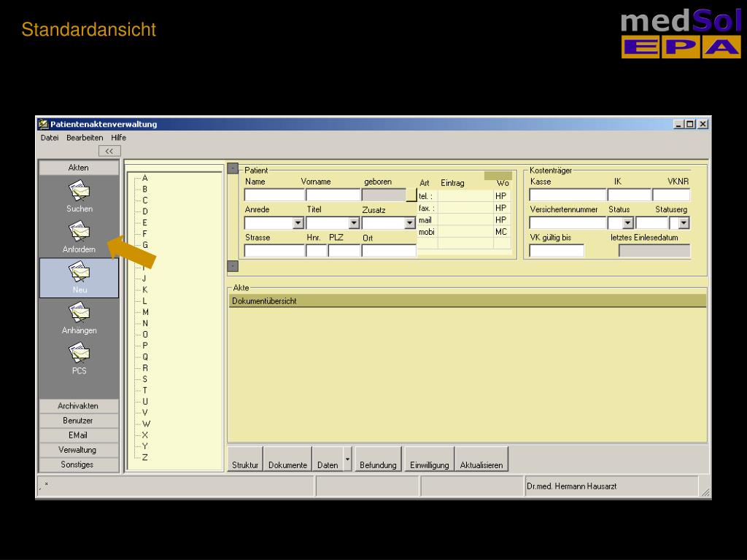Open the Datei menu

click(50, 138)
